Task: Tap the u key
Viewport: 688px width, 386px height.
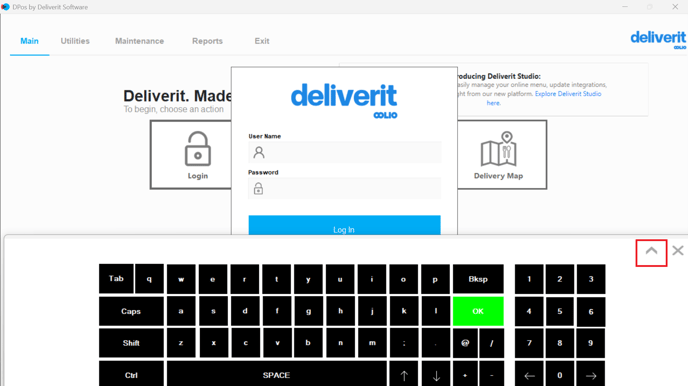Action: point(340,279)
